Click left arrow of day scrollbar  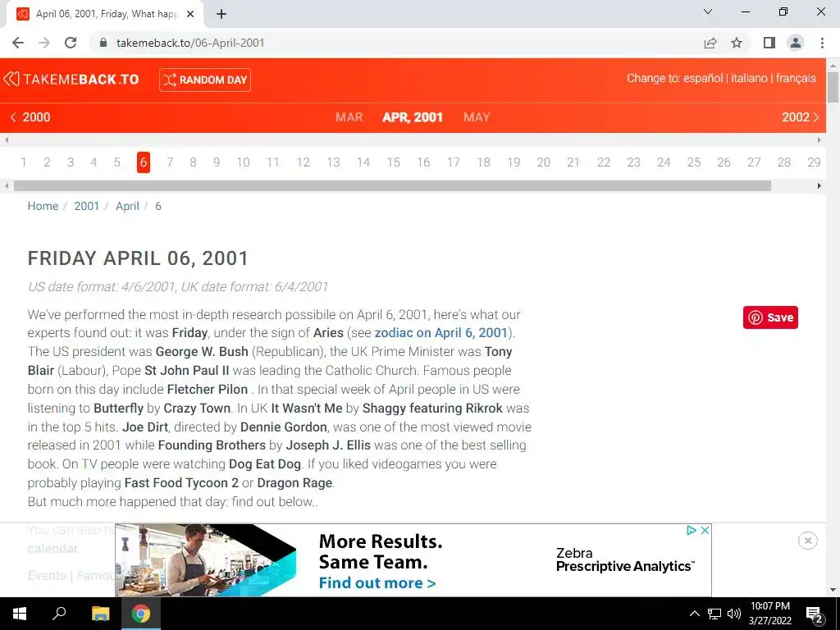7,186
